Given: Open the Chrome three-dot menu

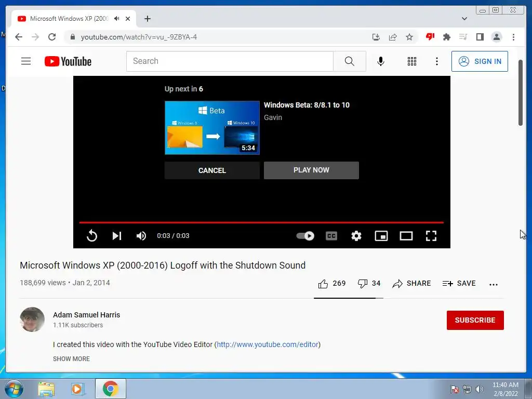Looking at the screenshot, I should [x=513, y=37].
